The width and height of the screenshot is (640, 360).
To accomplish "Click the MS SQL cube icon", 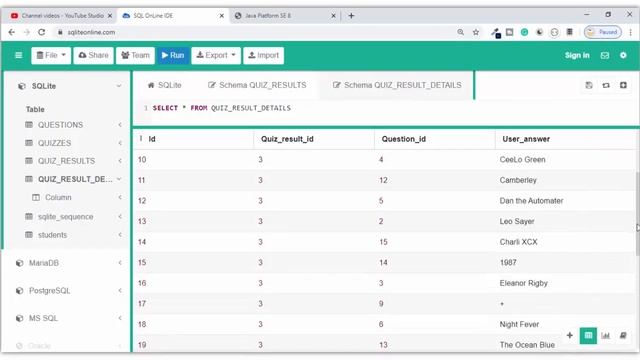I will (x=19, y=318).
